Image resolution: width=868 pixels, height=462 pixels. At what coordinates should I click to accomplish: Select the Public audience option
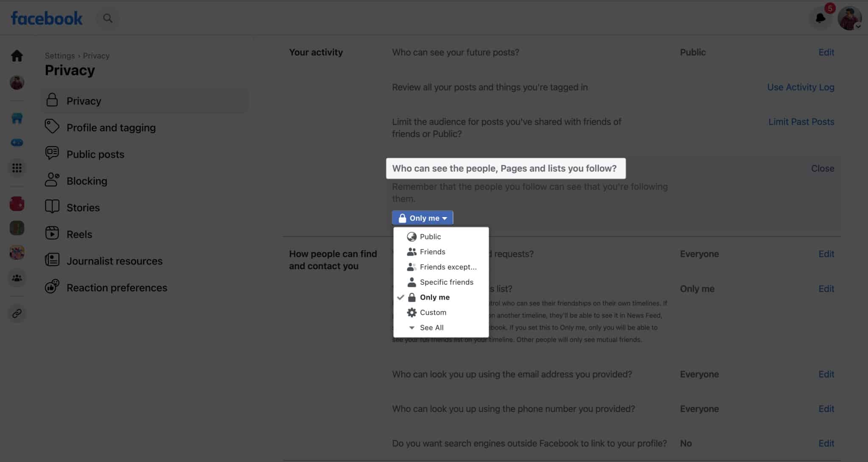pyautogui.click(x=431, y=237)
